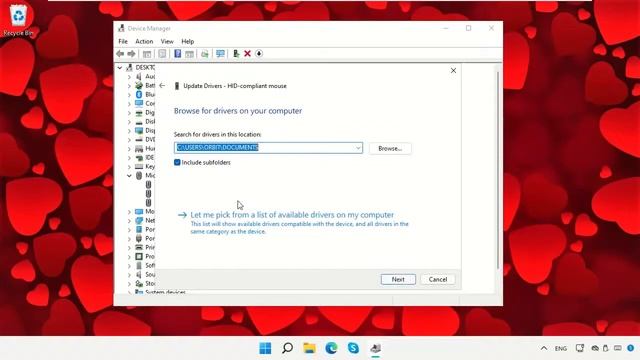Click the ENG language indicator
The height and width of the screenshot is (360, 640).
pyautogui.click(x=561, y=349)
